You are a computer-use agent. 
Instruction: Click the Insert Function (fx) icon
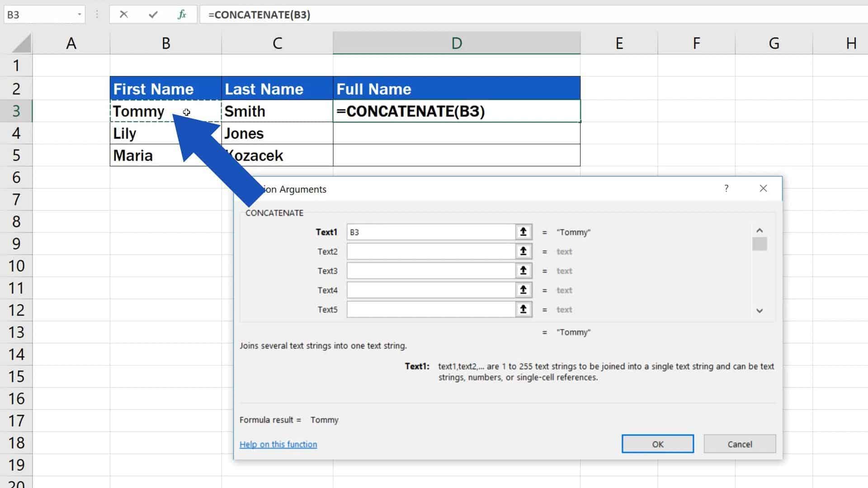click(182, 14)
